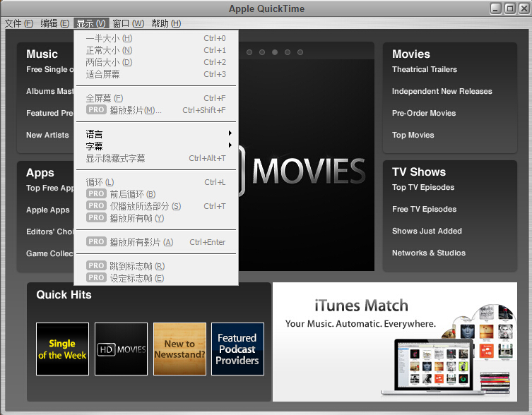
Task: Close the Apple QuickTime window
Action: click(524, 8)
